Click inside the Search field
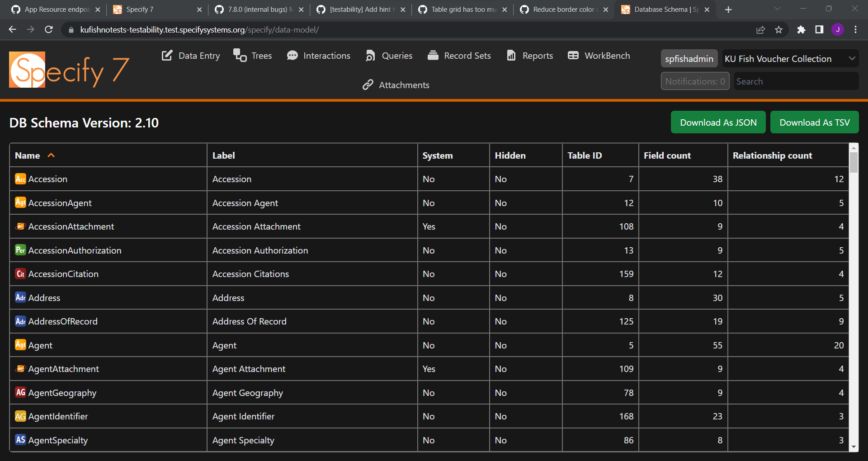This screenshot has width=868, height=461. (795, 81)
